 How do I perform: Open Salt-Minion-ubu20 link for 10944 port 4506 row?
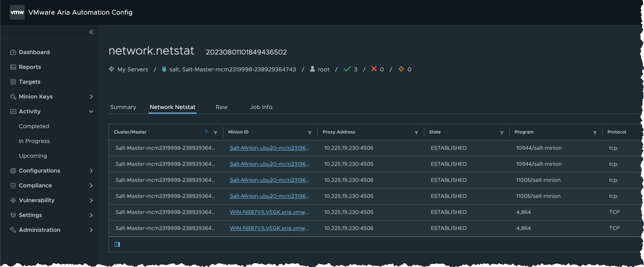coord(270,148)
